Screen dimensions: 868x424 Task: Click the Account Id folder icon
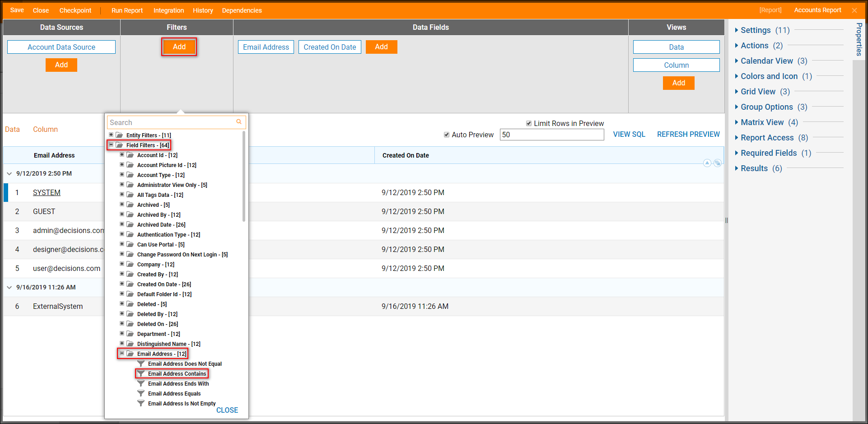(130, 155)
